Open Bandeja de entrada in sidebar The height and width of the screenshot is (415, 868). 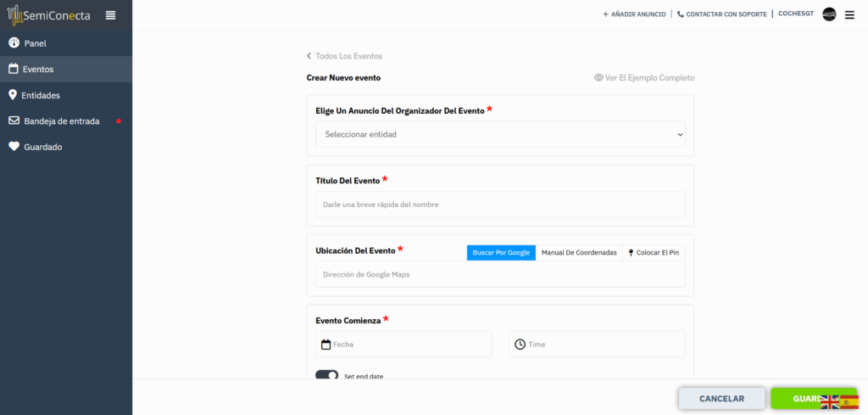click(x=61, y=121)
